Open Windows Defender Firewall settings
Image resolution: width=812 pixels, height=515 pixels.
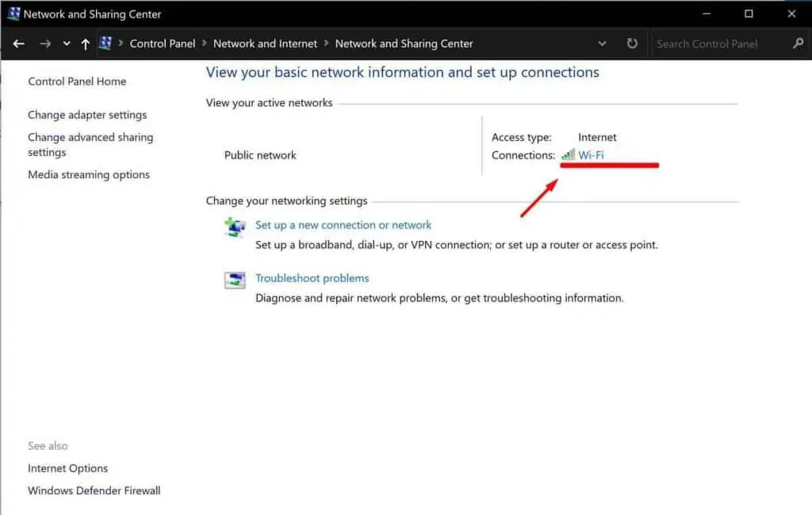coord(94,490)
